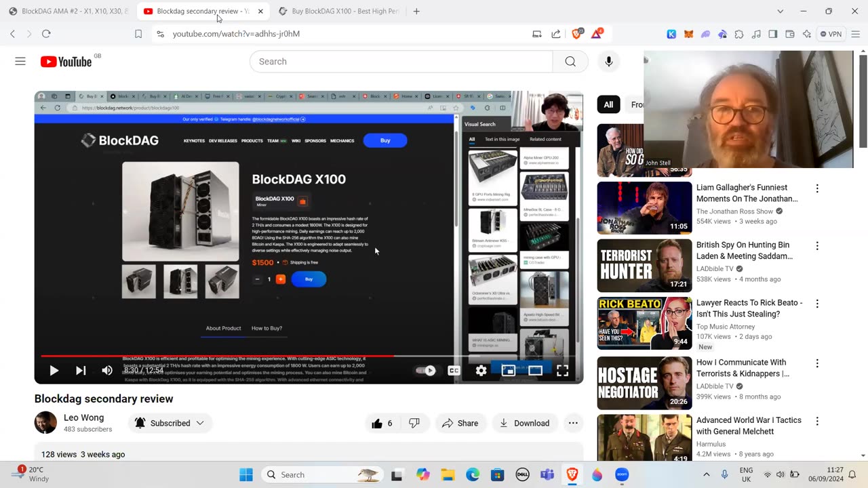Visit Top Music Attorney channel
This screenshot has height=488, width=868.
pos(726,327)
